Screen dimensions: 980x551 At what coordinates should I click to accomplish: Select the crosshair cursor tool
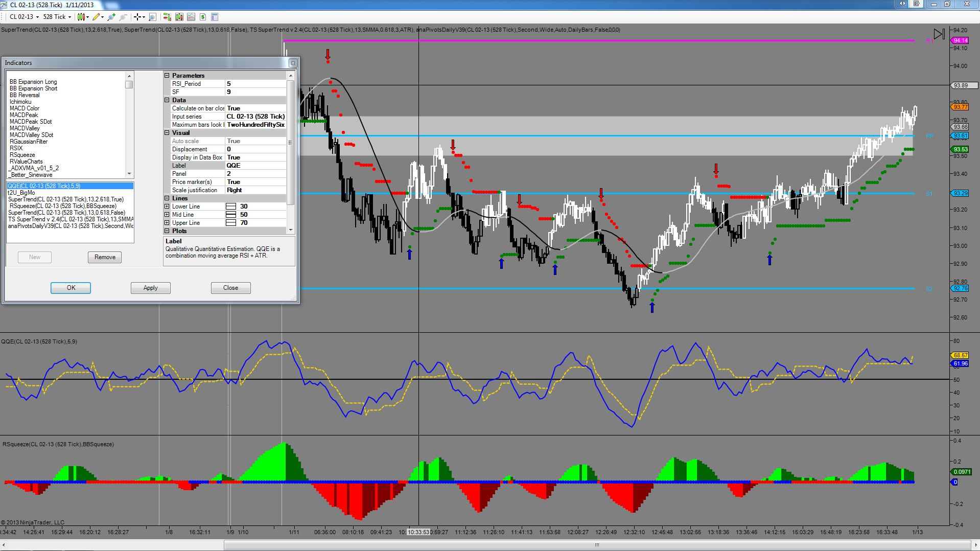137,17
